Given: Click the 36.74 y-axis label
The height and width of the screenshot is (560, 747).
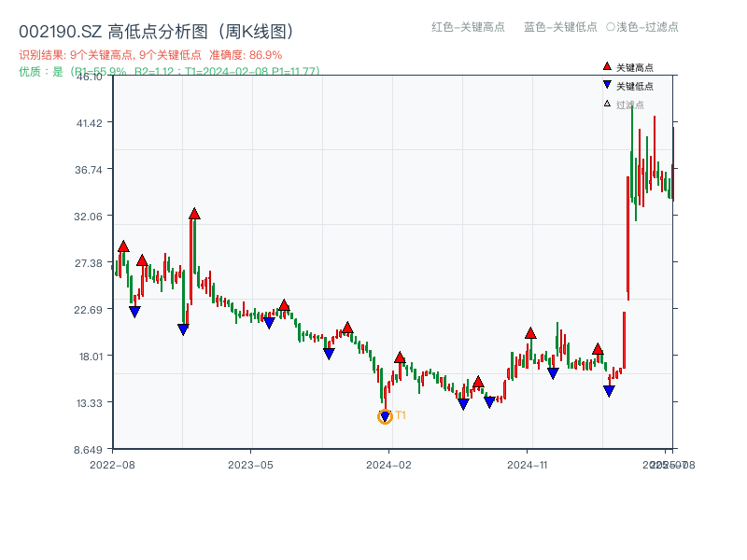Looking at the screenshot, I should (88, 170).
